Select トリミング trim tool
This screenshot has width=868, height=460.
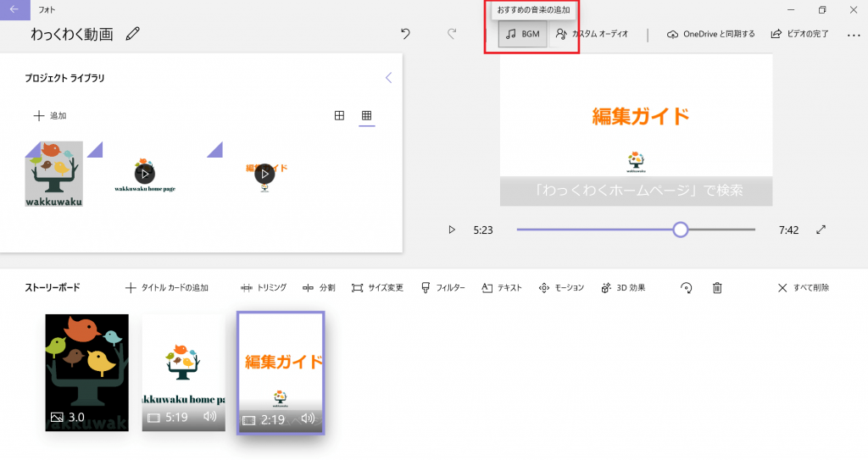264,288
